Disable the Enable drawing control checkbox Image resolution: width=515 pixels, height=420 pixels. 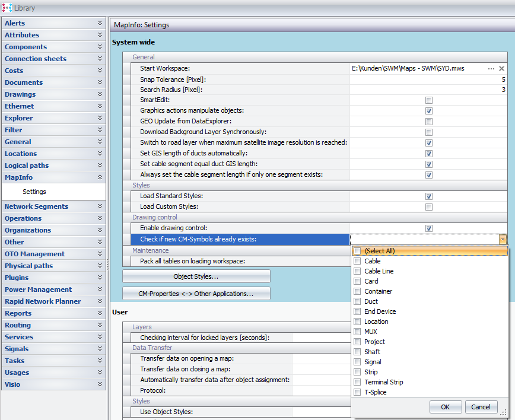coord(428,228)
